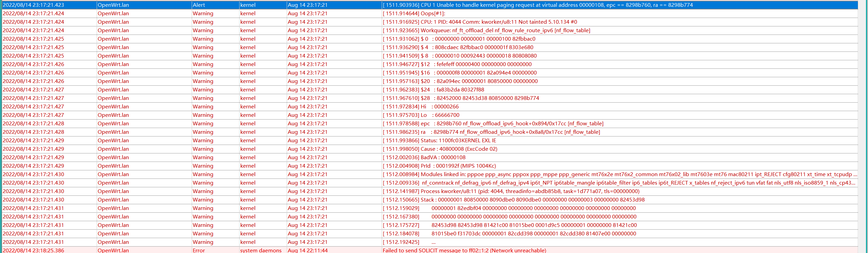Select timestamp 2022/08/14 23:18:25.386
Screen dimensions: 868x253
point(33,250)
